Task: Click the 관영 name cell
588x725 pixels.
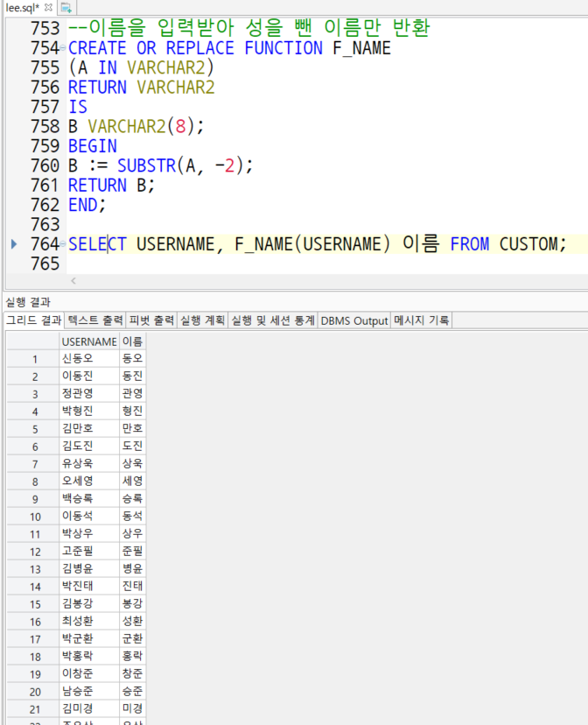Action: click(133, 393)
